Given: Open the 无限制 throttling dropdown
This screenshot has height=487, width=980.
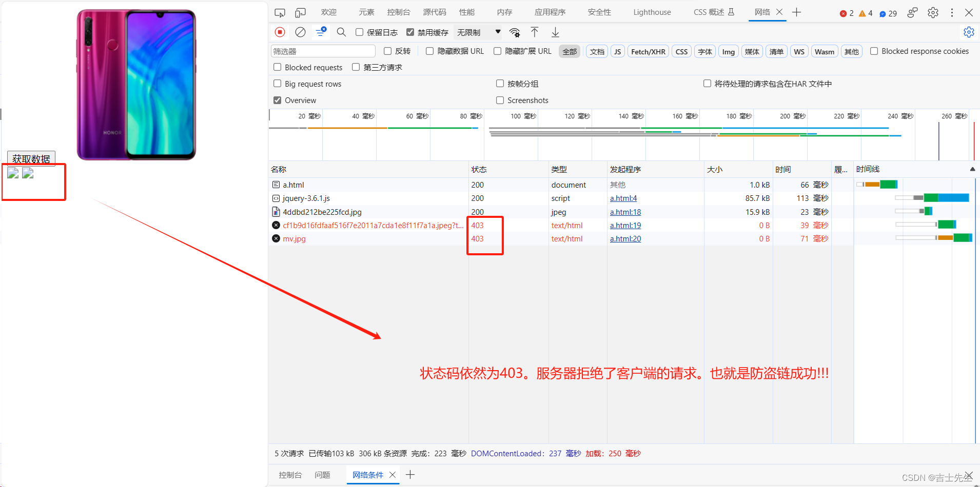Looking at the screenshot, I should coord(479,32).
